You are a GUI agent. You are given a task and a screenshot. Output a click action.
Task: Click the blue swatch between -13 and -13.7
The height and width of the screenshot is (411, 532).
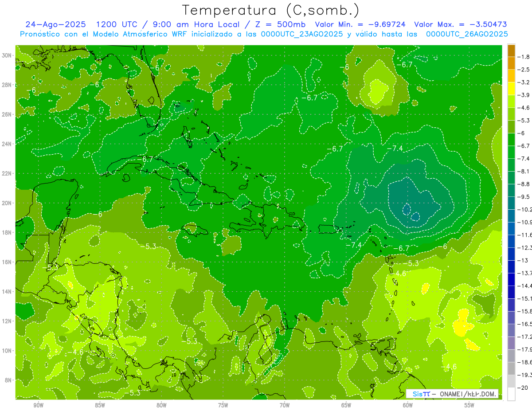[x=511, y=267]
